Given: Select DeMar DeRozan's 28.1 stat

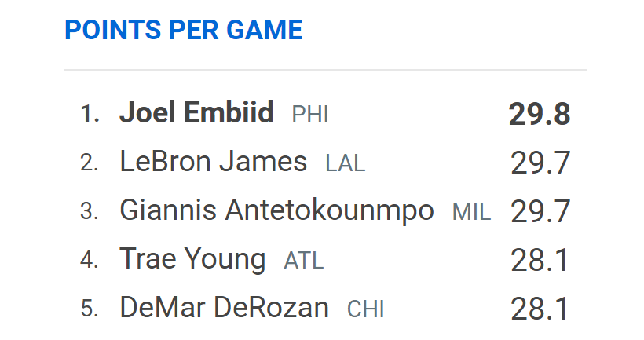Looking at the screenshot, I should click(540, 309).
